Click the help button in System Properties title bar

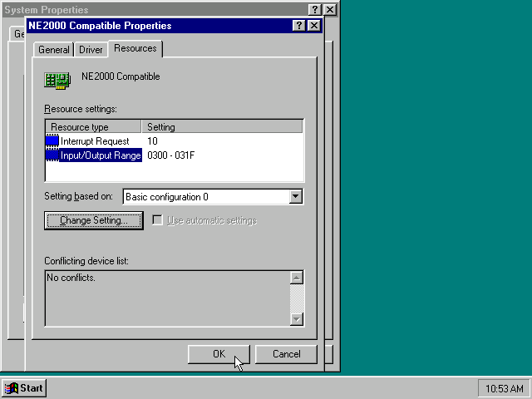click(x=314, y=9)
